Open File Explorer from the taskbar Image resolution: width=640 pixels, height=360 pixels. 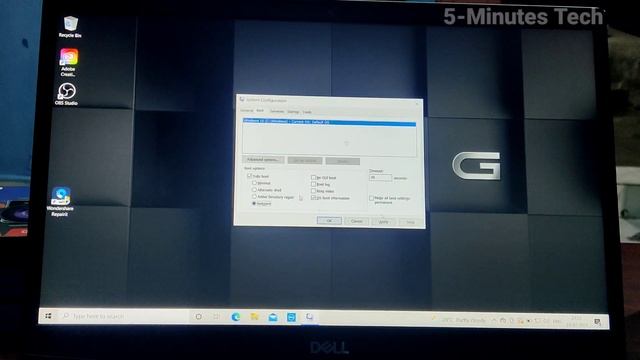point(254,317)
